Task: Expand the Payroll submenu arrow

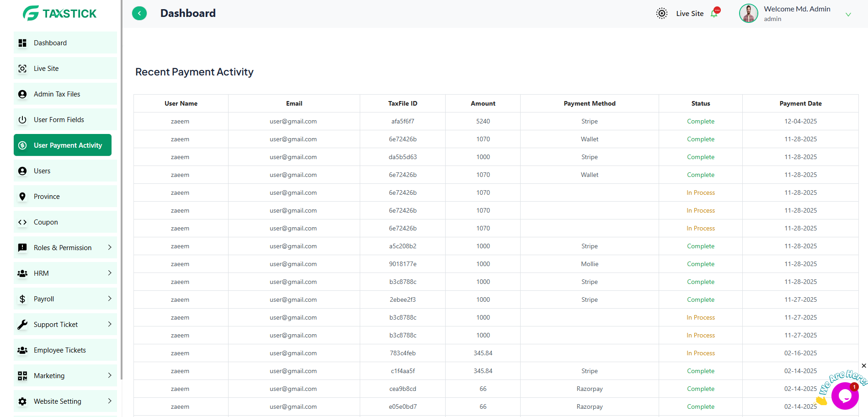Action: 110,299
